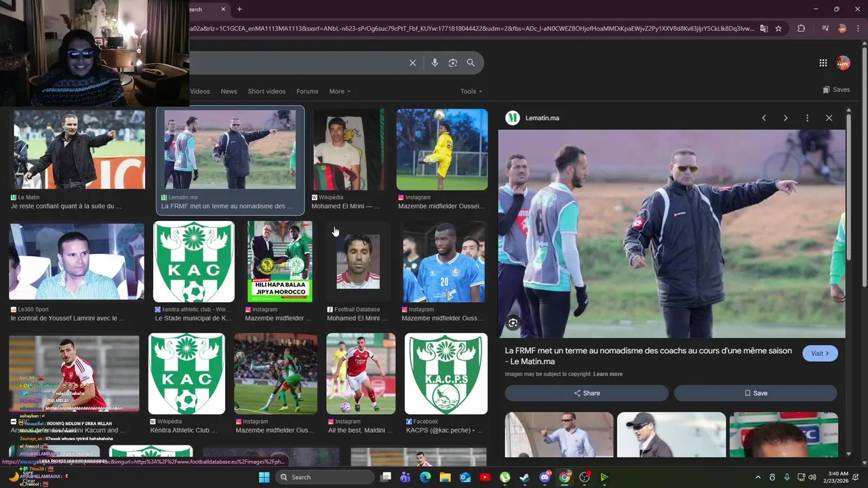868x488 pixels.
Task: Click the Visit button for Le Matin
Action: (820, 353)
